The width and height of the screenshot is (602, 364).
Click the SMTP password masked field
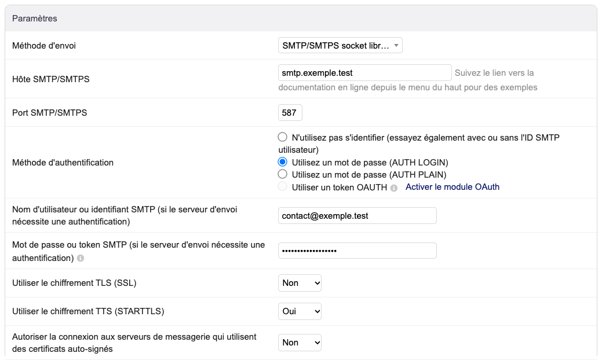[x=357, y=251]
